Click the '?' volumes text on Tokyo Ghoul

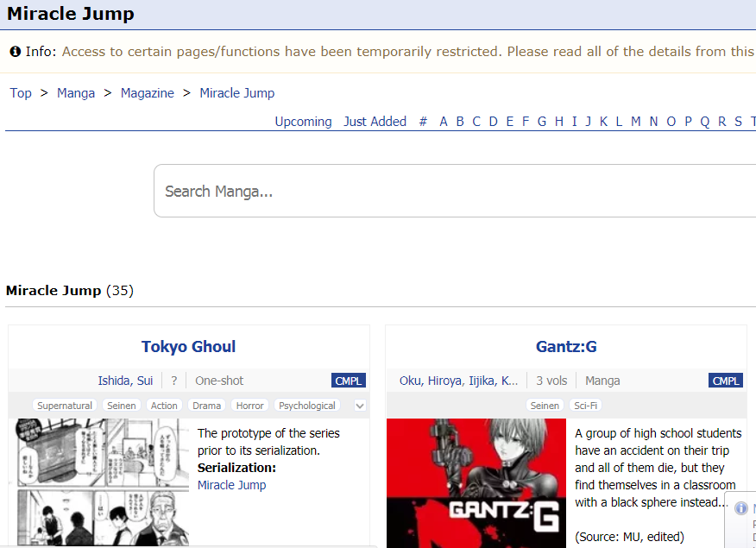click(174, 381)
